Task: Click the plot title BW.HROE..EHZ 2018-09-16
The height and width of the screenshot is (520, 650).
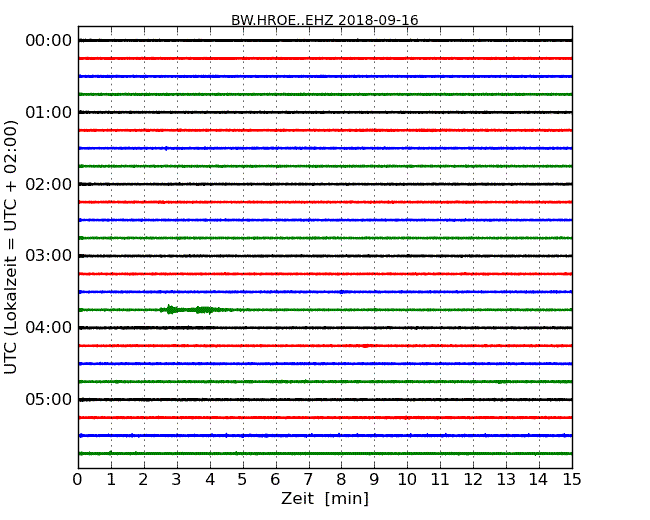Action: pos(325,20)
